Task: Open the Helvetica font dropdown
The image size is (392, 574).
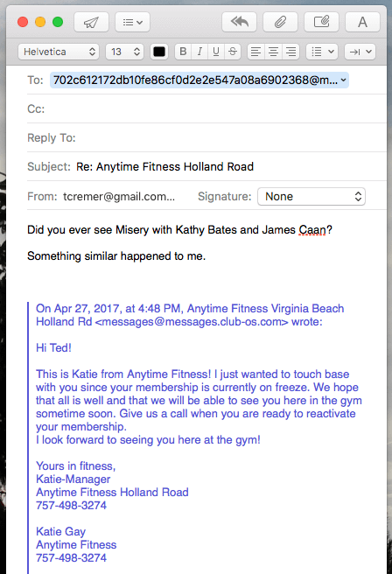Action: coord(59,52)
